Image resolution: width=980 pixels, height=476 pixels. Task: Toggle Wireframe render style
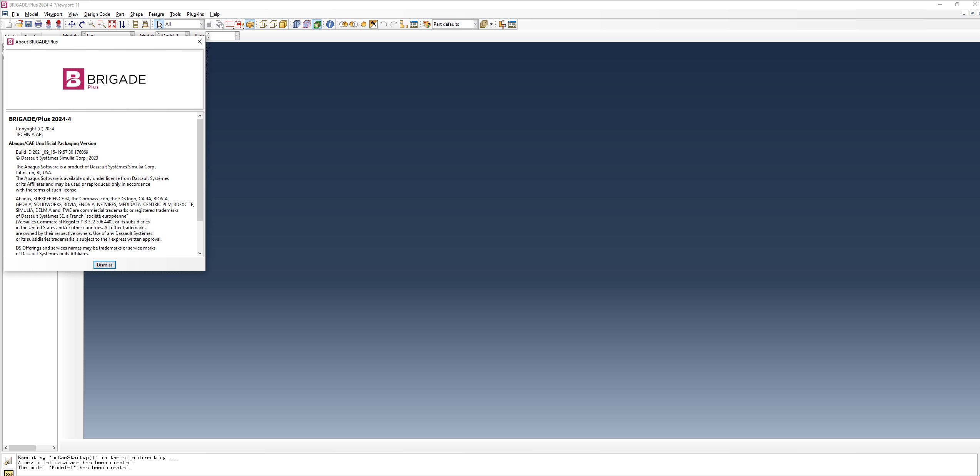tap(263, 24)
